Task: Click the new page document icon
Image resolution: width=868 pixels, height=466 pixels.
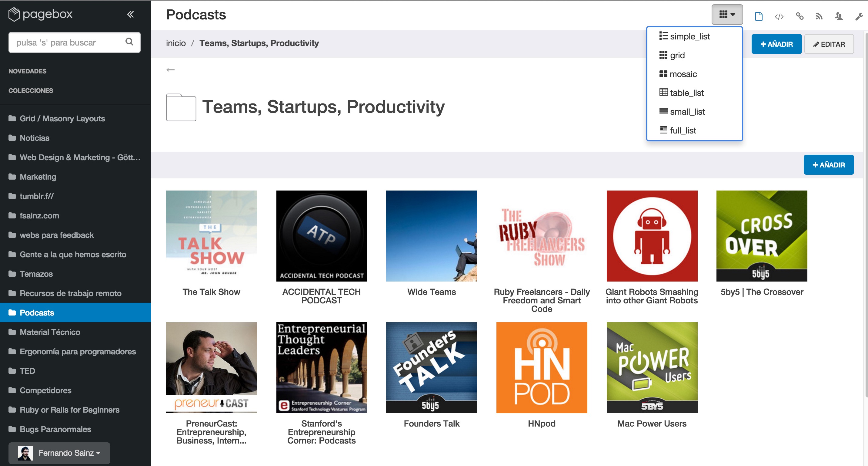Action: [759, 16]
